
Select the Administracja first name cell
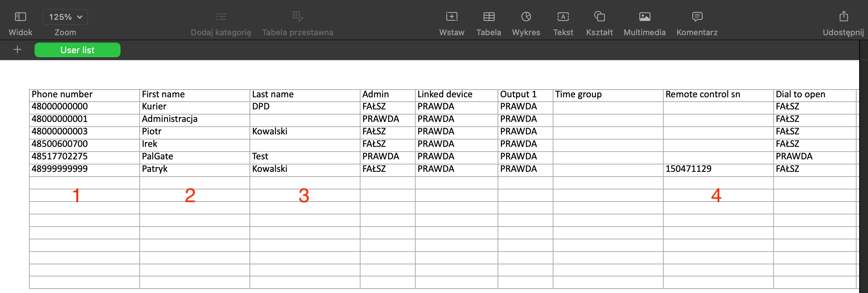pyautogui.click(x=194, y=119)
